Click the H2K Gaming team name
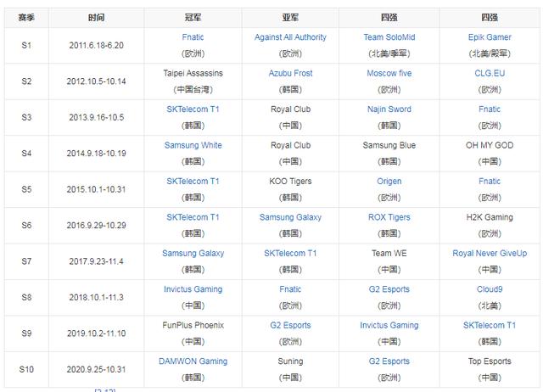The width and height of the screenshot is (543, 392). point(490,217)
